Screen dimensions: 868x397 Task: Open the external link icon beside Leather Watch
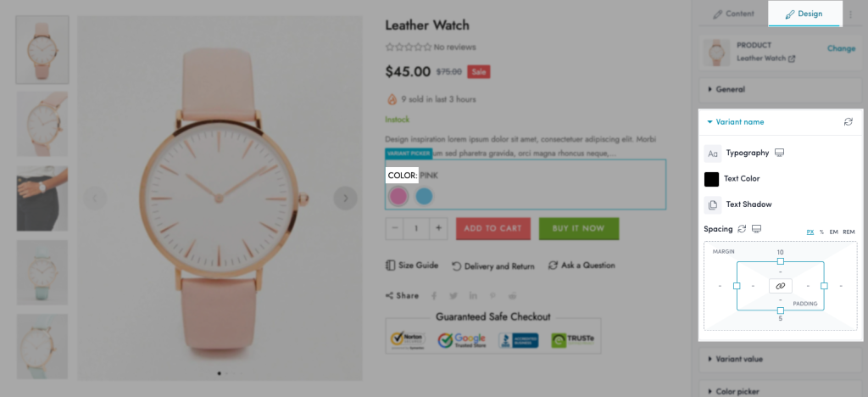click(x=792, y=59)
